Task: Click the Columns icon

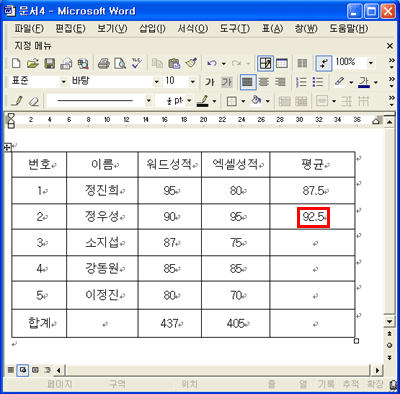Action: [x=302, y=63]
